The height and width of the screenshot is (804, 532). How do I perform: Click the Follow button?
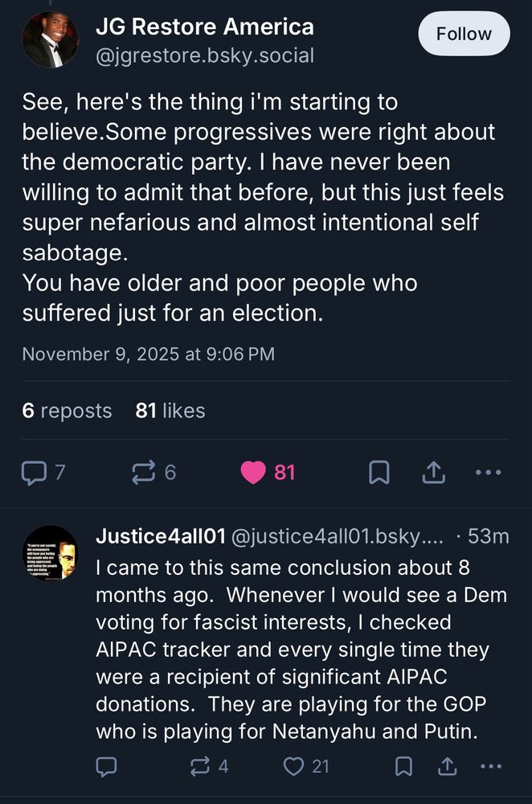464,34
